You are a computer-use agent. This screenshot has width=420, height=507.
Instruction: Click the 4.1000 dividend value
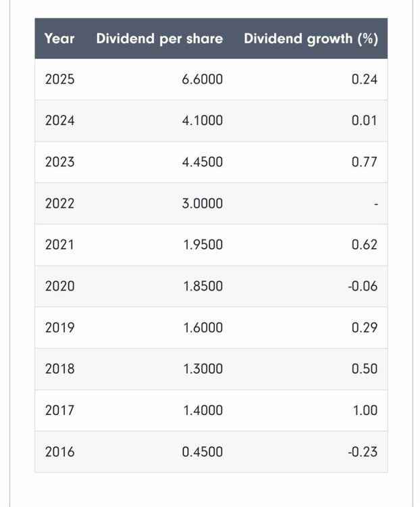pos(202,121)
